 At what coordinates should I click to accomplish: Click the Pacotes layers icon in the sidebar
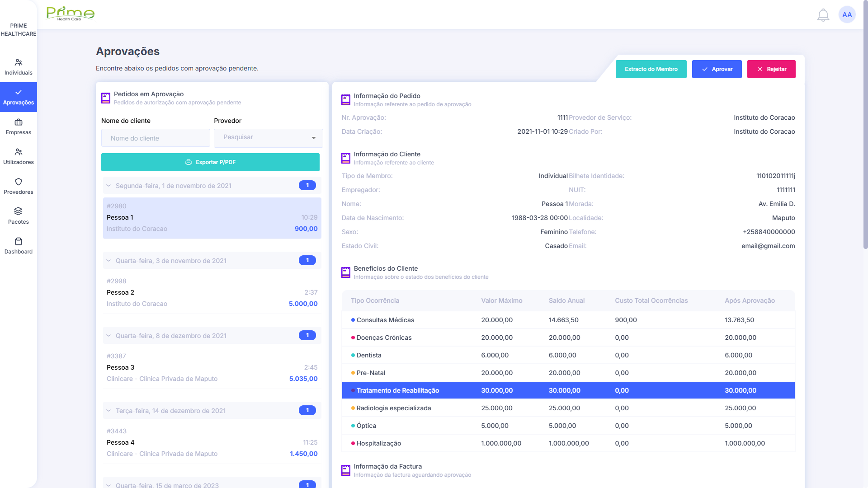tap(19, 211)
